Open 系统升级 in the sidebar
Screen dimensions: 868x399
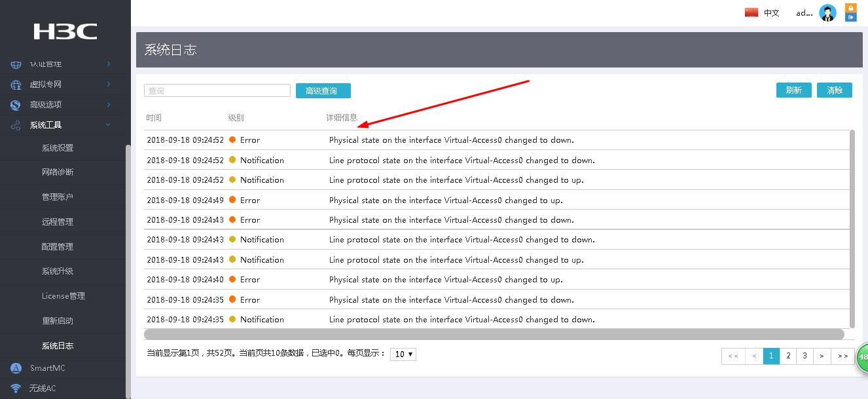tap(58, 271)
